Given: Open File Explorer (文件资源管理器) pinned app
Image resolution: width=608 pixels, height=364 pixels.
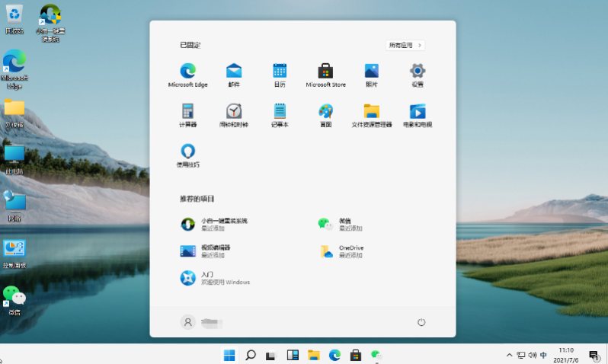Looking at the screenshot, I should pos(372,115).
